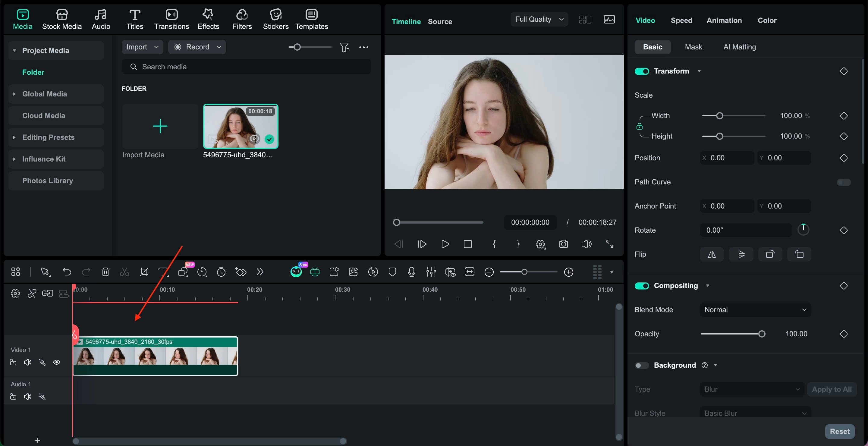Hide the Video 1 track with the eye toggle

(57, 363)
